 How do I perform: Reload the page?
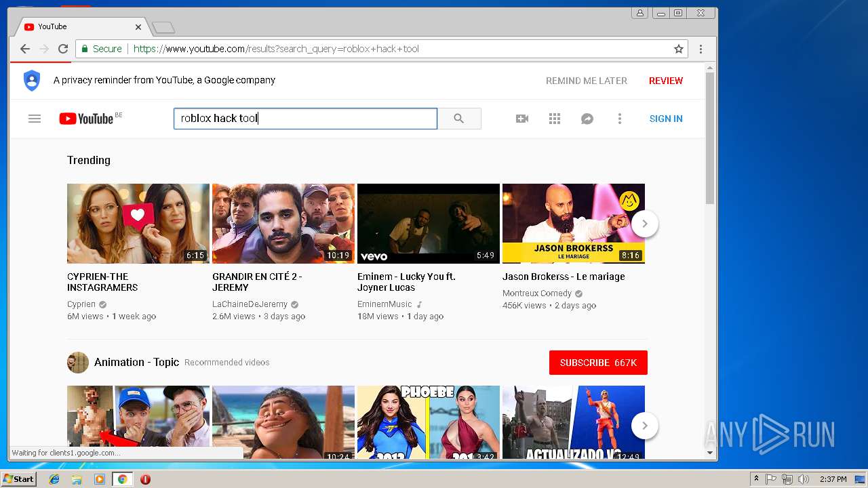(63, 49)
